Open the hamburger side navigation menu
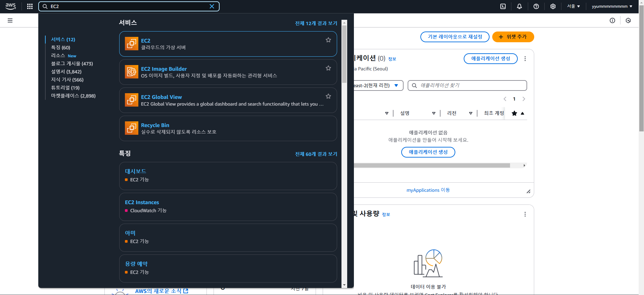Screen dimensions: 644x295 click(x=10, y=20)
